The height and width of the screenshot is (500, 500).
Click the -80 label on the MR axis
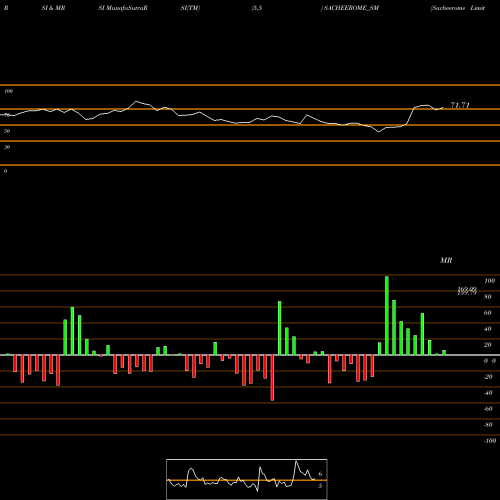(x=488, y=425)
